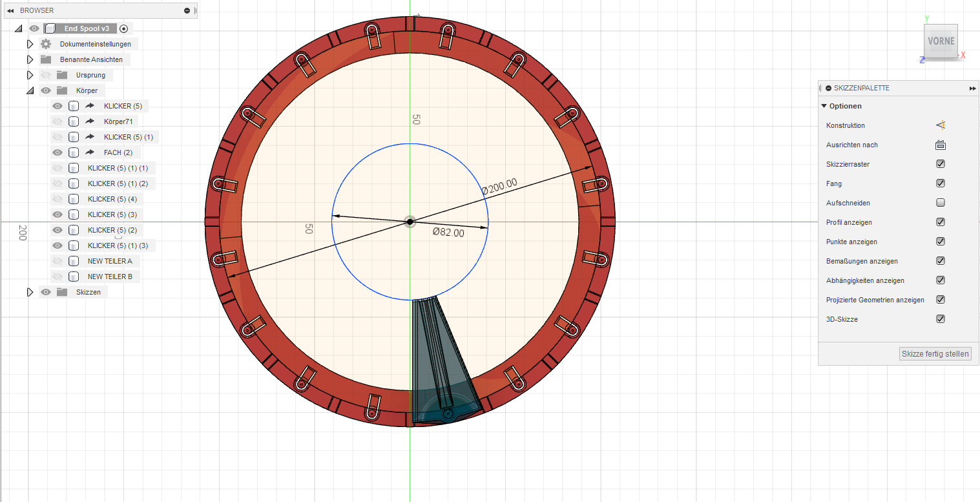980x502 pixels.
Task: Click the body icon of KLICKER (5)
Action: (x=74, y=106)
